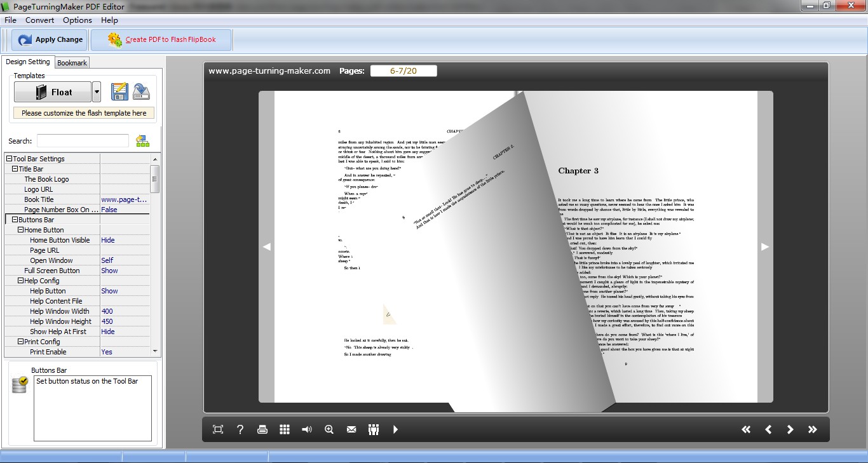Click the save template floppy icon
The width and height of the screenshot is (868, 463).
click(120, 91)
